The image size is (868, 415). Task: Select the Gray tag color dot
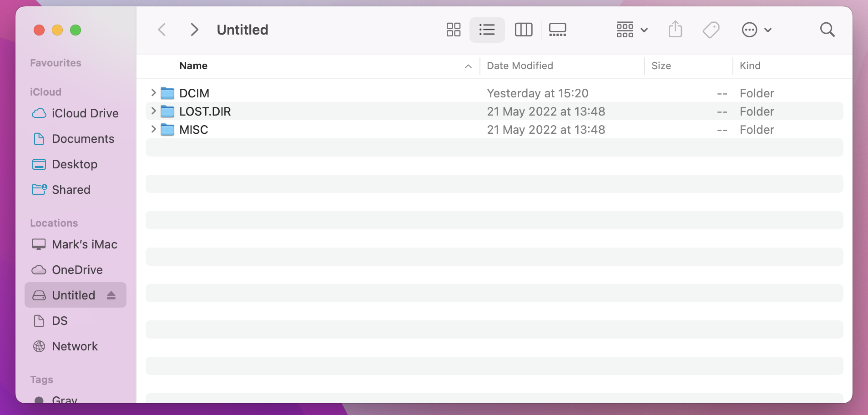(x=40, y=400)
